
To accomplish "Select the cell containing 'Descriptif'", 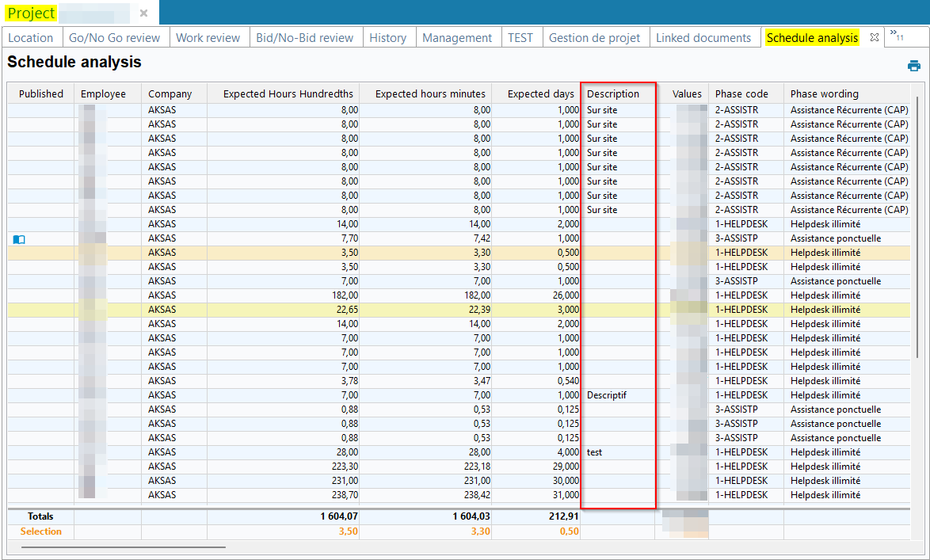I will [607, 395].
